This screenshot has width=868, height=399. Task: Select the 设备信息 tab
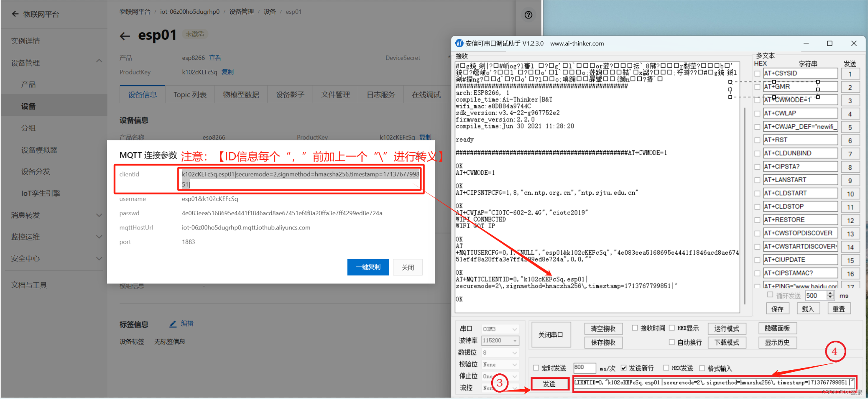coord(142,95)
